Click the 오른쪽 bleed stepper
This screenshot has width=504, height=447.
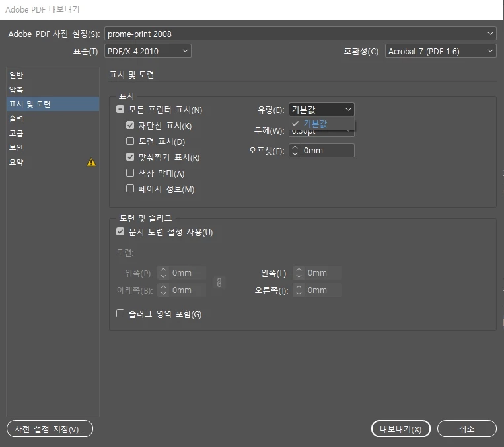(x=299, y=290)
